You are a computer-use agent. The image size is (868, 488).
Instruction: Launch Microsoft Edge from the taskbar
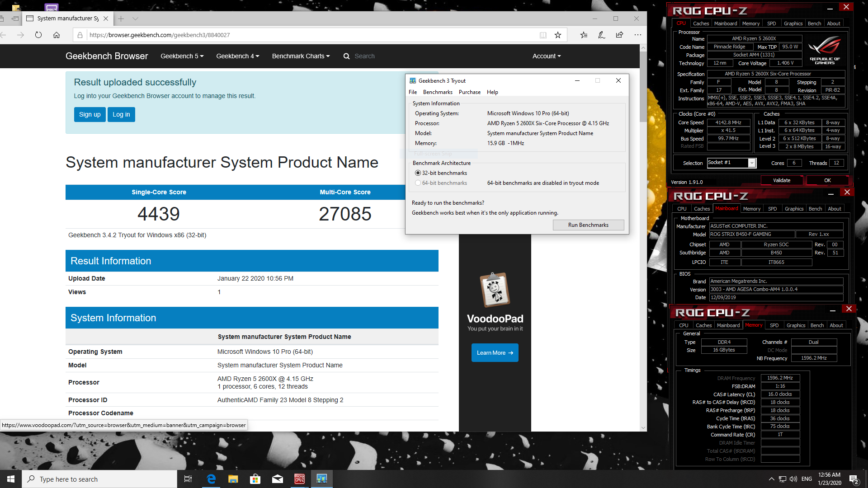pos(211,479)
